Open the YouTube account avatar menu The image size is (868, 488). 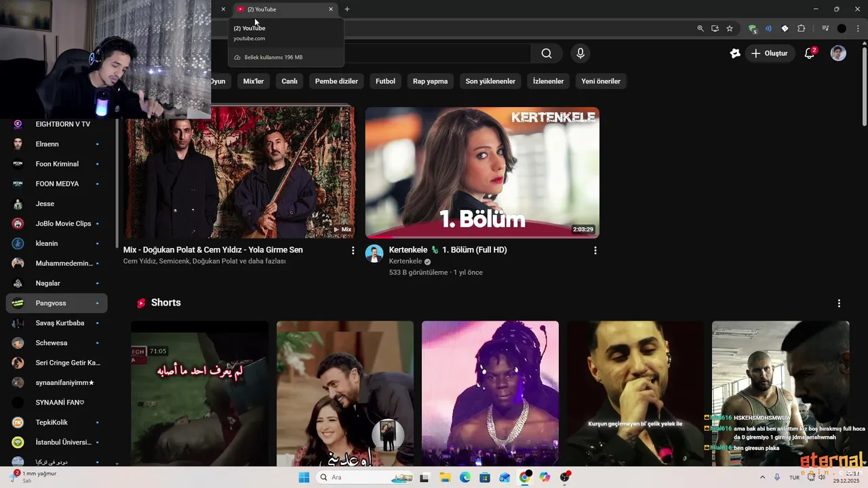click(838, 54)
